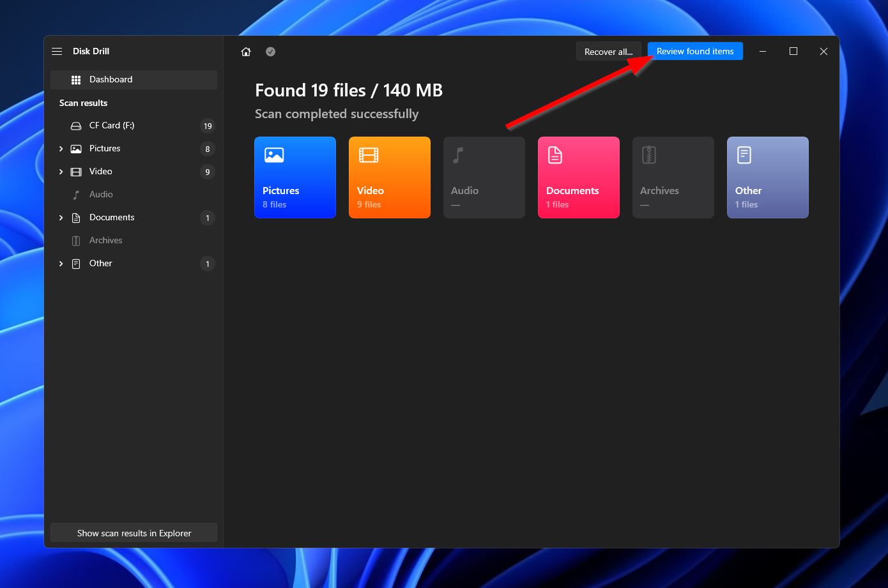The width and height of the screenshot is (888, 588).
Task: Select the Audio entry in the sidebar
Action: point(134,195)
